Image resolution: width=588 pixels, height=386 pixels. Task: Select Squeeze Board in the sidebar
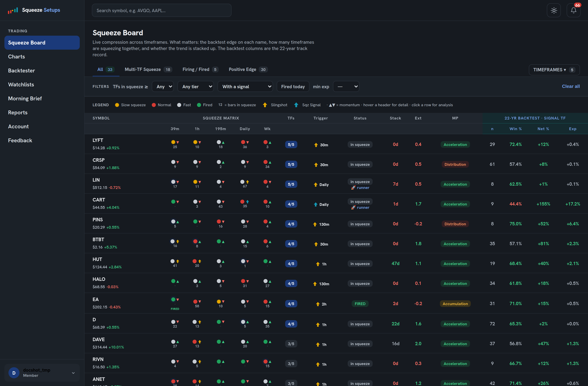(42, 42)
